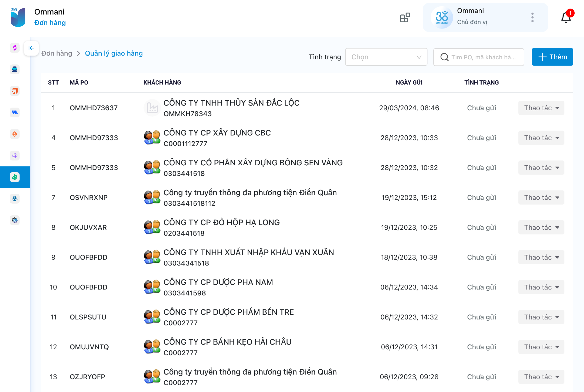Expand Thao tác for OMMHD73637 row

(x=541, y=108)
